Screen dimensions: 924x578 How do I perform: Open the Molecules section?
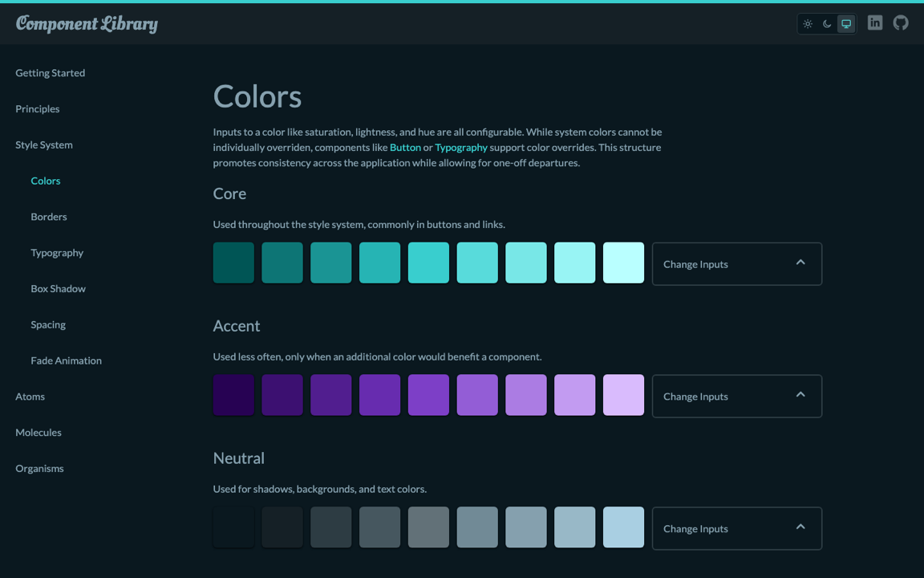point(38,433)
